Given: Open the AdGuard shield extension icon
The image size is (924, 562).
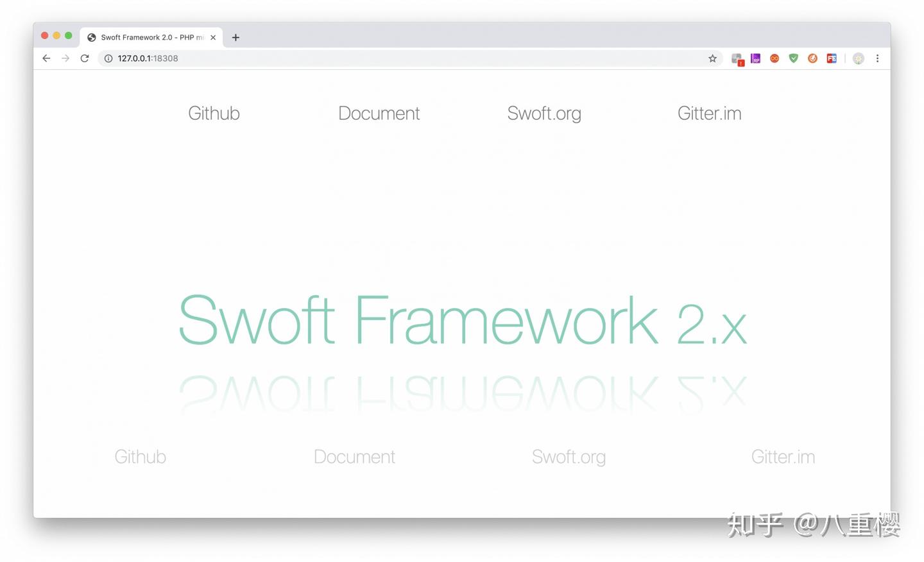Looking at the screenshot, I should [794, 58].
